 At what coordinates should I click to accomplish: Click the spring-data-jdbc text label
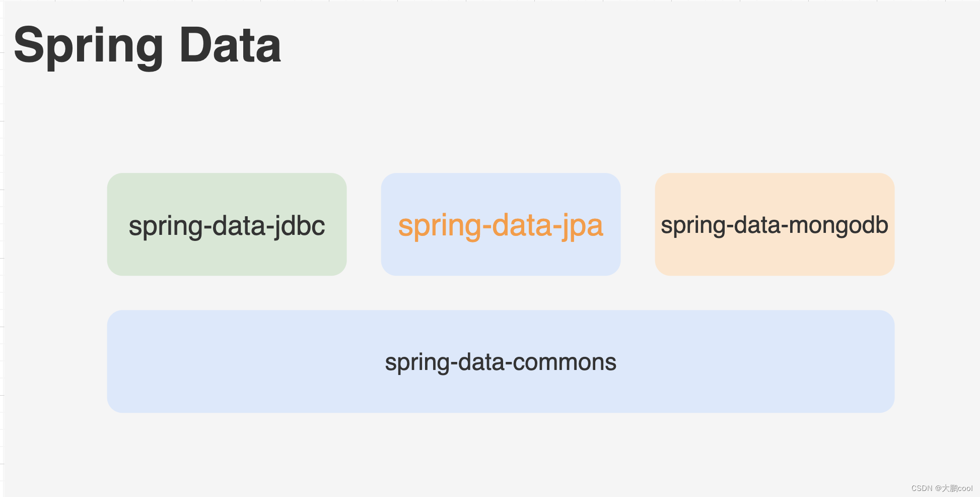pos(227,226)
